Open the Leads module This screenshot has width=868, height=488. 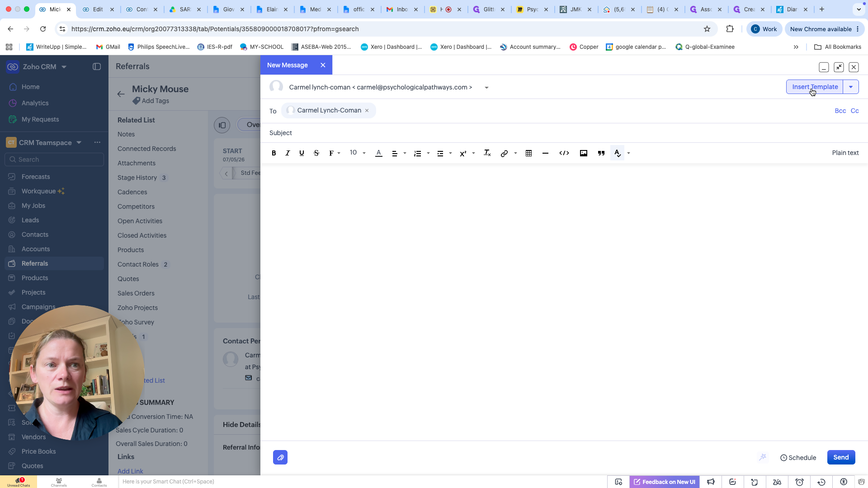(30, 220)
